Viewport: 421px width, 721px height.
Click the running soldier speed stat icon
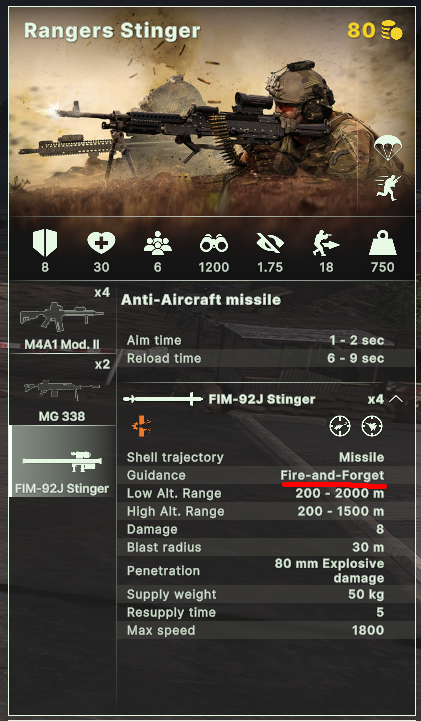(326, 243)
